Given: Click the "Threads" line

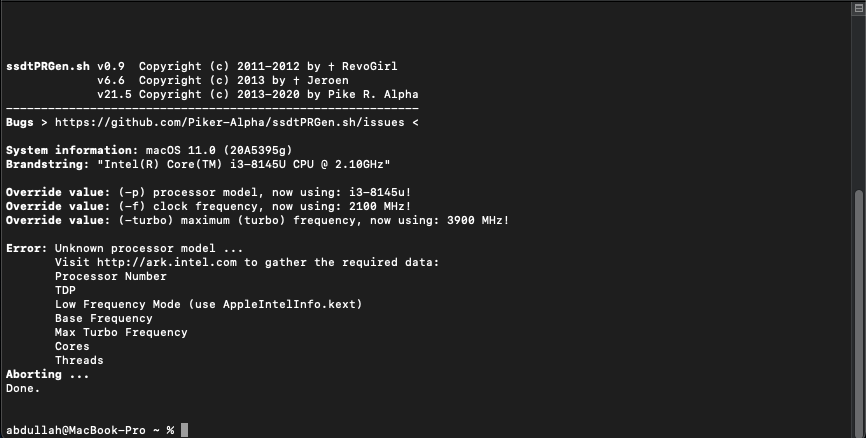Looking at the screenshot, I should 79,360.
